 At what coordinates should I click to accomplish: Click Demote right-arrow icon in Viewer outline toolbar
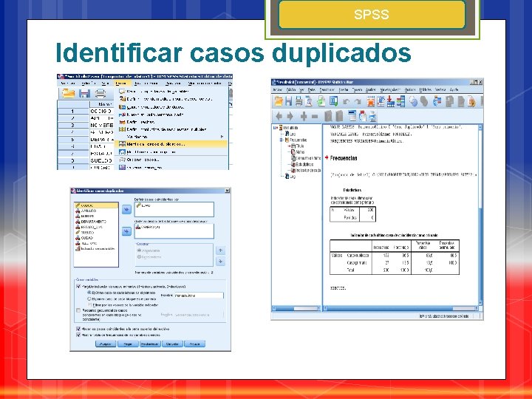click(x=290, y=117)
